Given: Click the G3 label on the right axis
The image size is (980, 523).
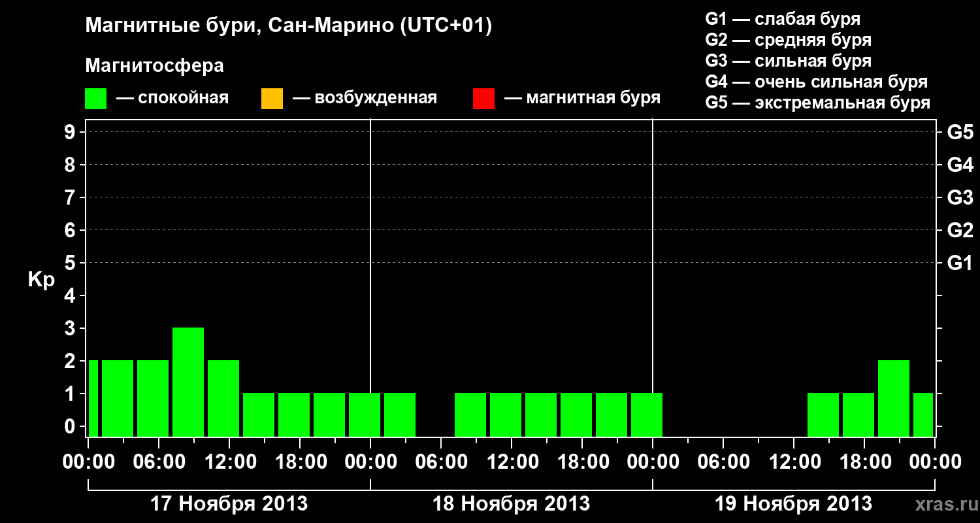Looking at the screenshot, I should tap(960, 197).
